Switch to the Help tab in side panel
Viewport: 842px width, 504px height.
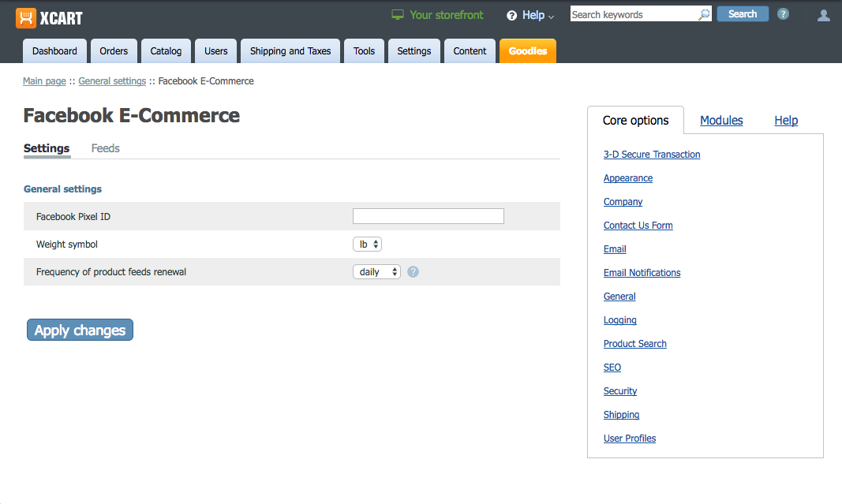[786, 120]
